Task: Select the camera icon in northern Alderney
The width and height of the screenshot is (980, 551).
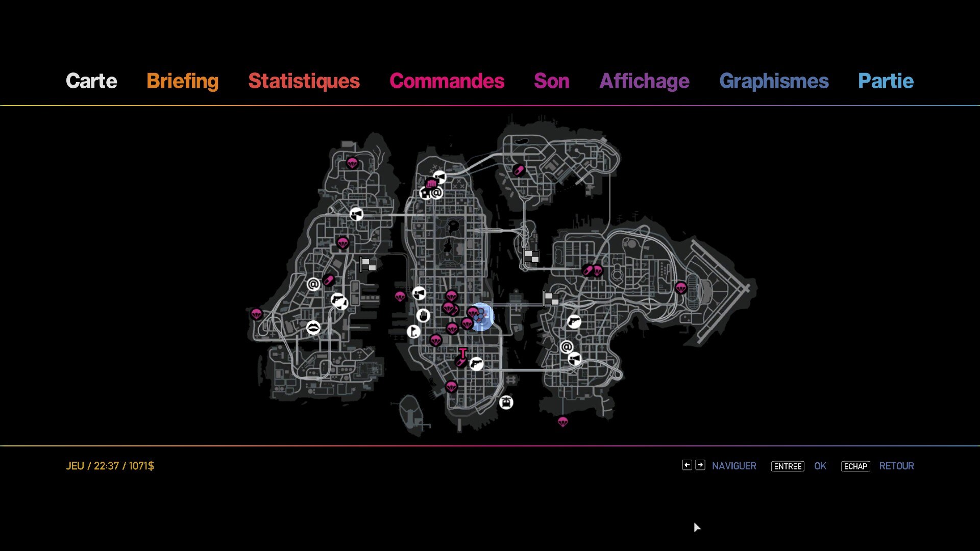Action: [x=356, y=214]
